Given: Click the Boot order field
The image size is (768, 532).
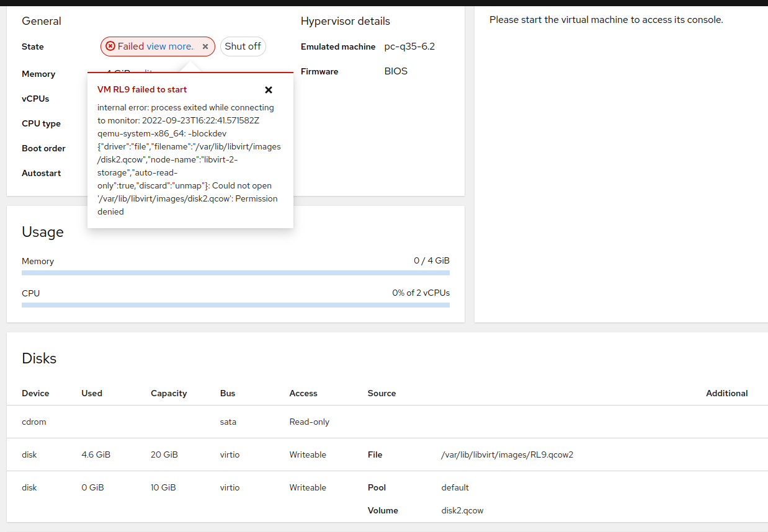Looking at the screenshot, I should pyautogui.click(x=43, y=148).
